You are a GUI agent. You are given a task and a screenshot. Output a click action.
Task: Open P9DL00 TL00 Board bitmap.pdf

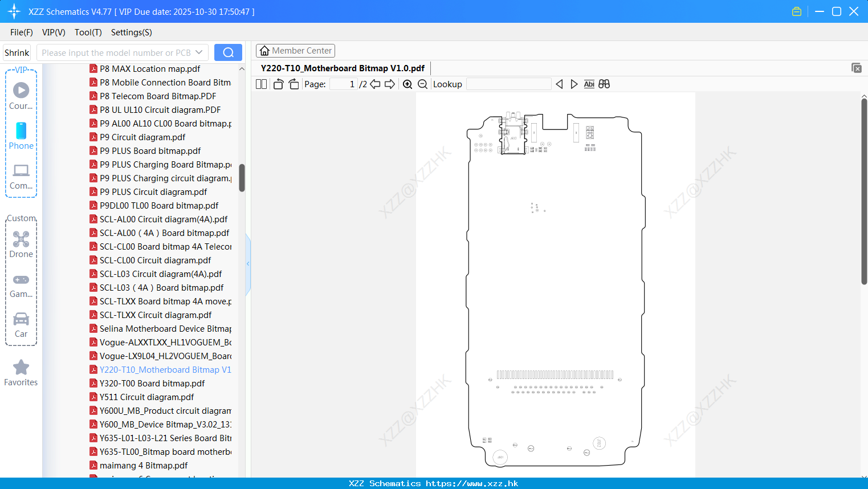[x=159, y=205]
